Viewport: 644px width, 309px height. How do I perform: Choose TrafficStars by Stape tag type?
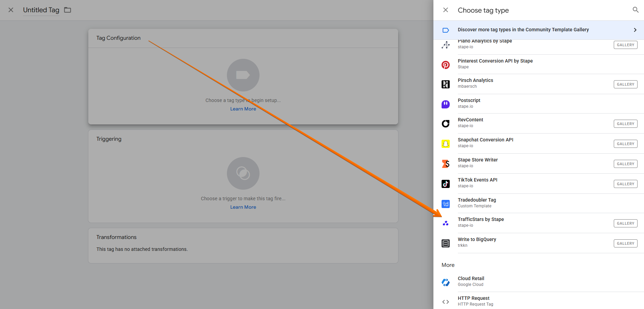(539, 223)
